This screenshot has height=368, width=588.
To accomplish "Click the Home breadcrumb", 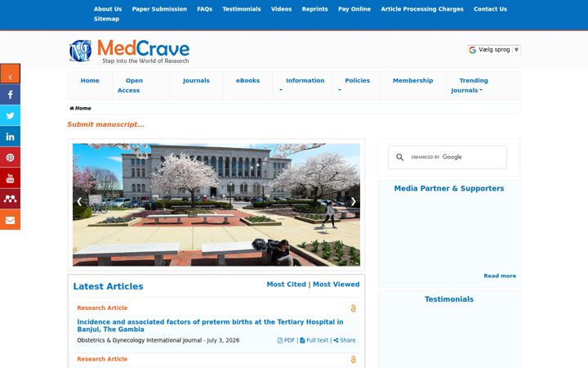I will point(80,108).
